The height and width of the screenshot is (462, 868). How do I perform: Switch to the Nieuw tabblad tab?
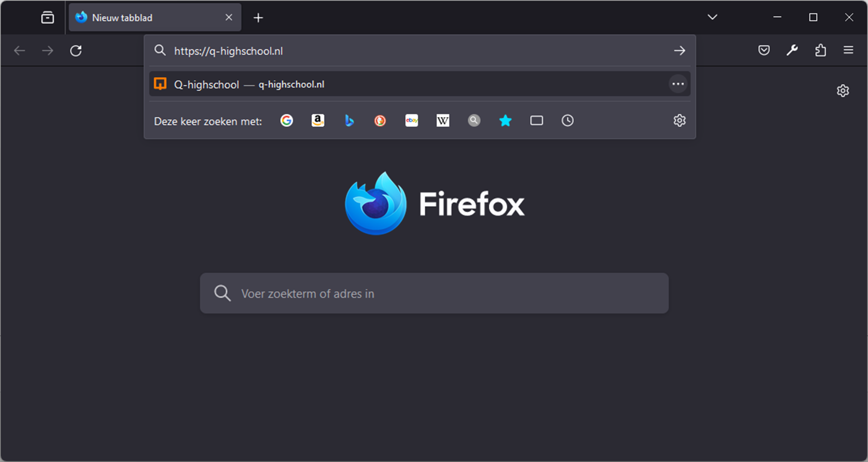140,17
